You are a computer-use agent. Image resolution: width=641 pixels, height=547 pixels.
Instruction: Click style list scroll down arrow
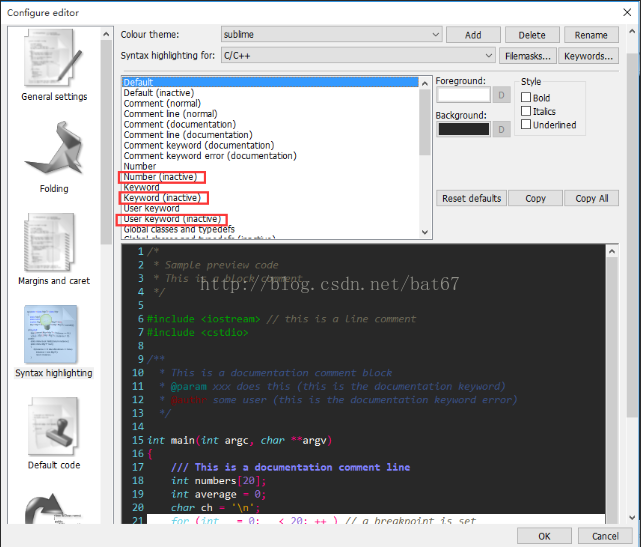pyautogui.click(x=425, y=232)
